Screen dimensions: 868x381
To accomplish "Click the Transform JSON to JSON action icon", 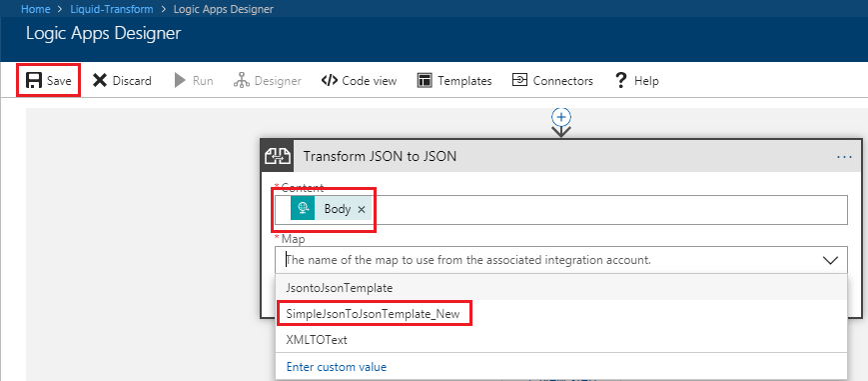I will 278,156.
